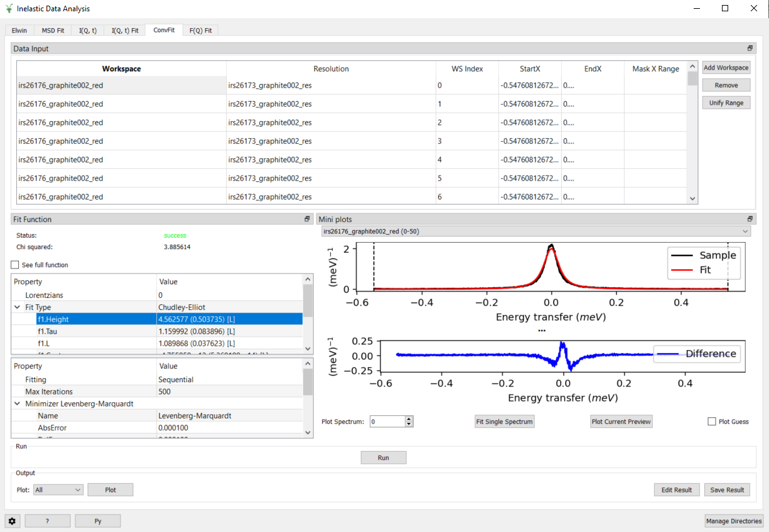This screenshot has width=769, height=532.
Task: Open help with the question mark button
Action: pos(48,521)
